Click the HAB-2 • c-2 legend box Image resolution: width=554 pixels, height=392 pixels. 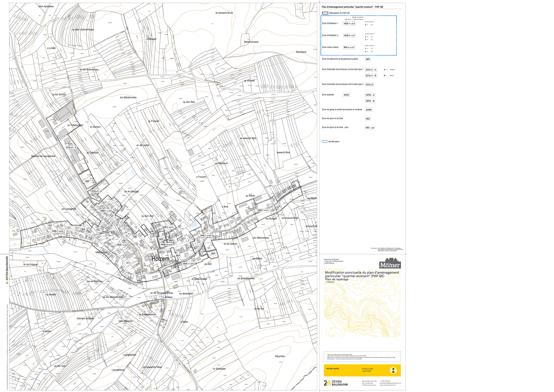click(349, 36)
